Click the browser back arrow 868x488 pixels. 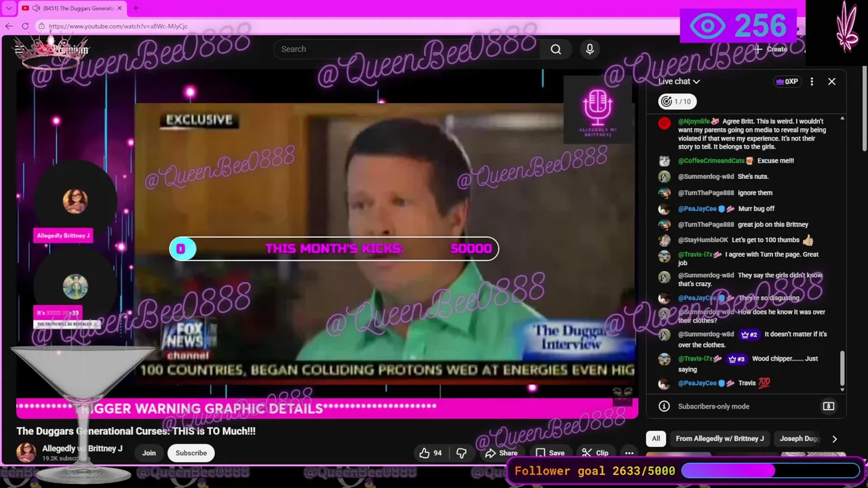(x=9, y=26)
